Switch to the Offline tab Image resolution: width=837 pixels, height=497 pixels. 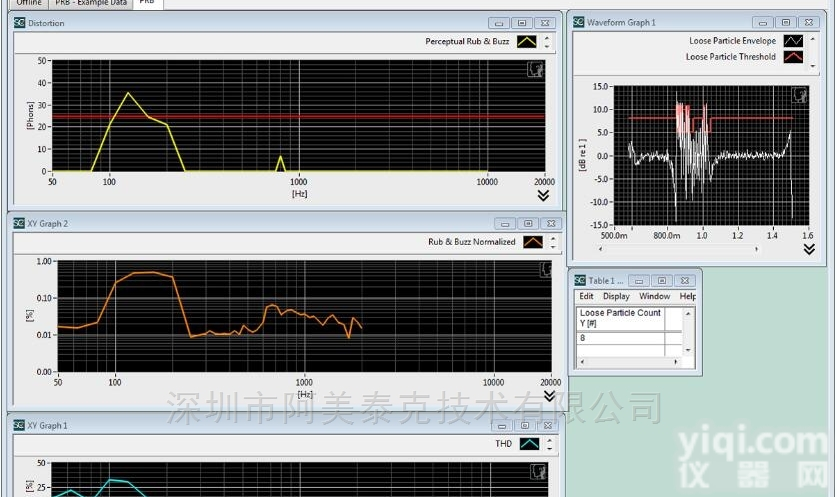click(x=29, y=3)
